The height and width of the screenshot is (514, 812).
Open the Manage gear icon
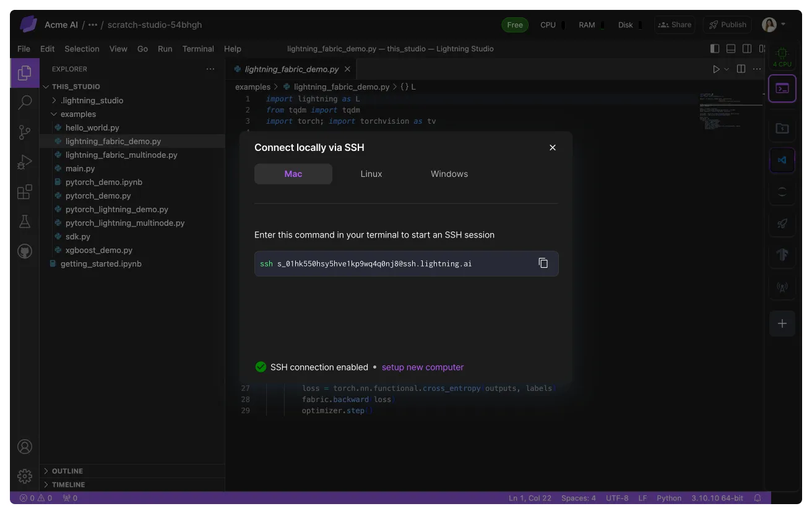pos(25,476)
